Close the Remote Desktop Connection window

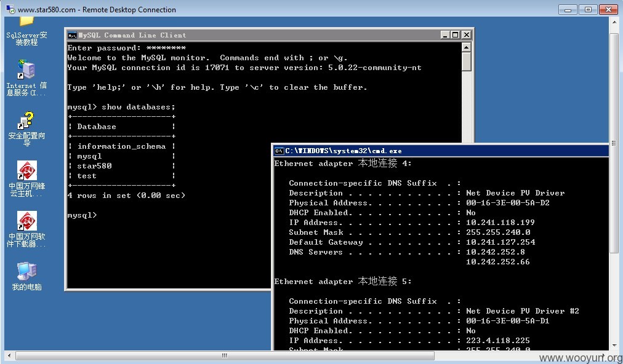[608, 9]
